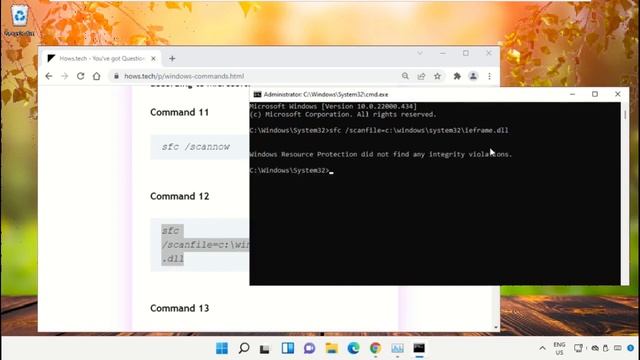Image resolution: width=640 pixels, height=360 pixels.
Task: Close the Chrome window
Action: click(x=489, y=53)
